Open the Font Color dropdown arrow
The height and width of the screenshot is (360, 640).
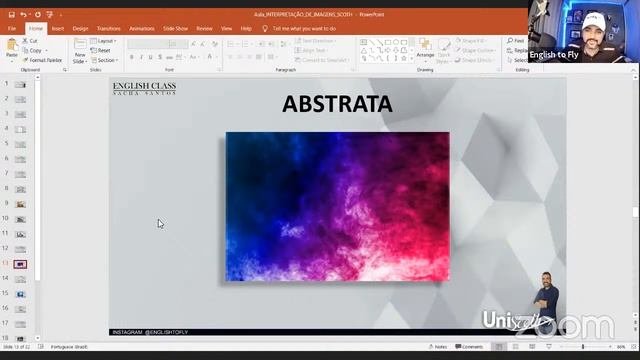pos(217,57)
